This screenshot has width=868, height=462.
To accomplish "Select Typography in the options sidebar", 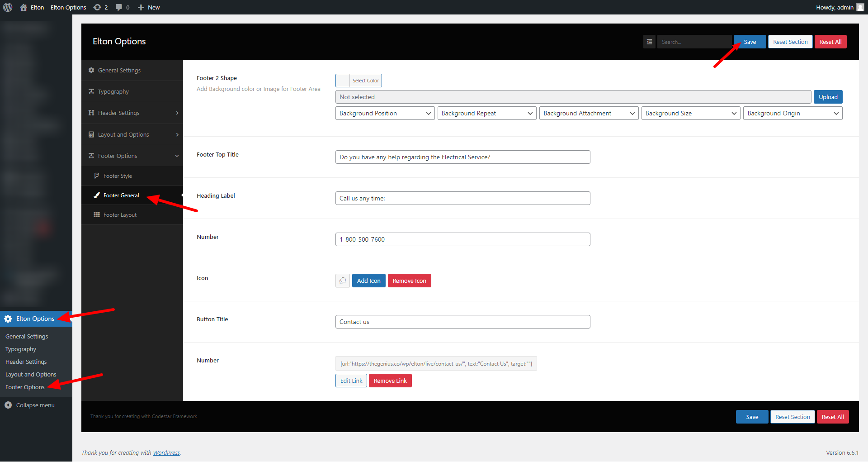I will pos(113,91).
